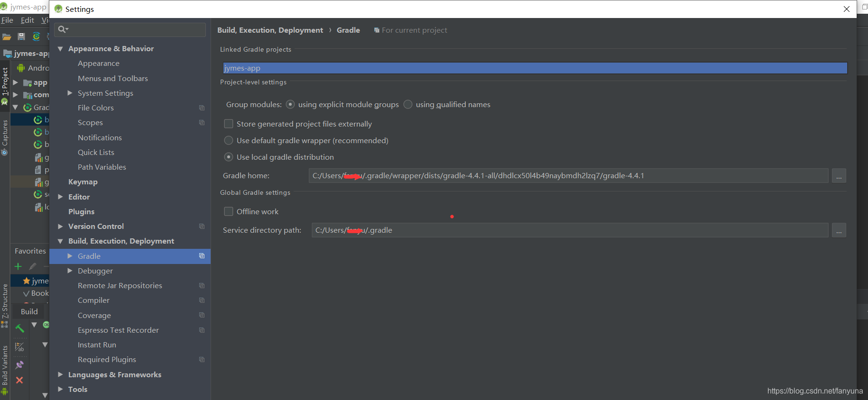Image resolution: width=868 pixels, height=400 pixels.
Task: Expand the Debugger node
Action: 70,271
